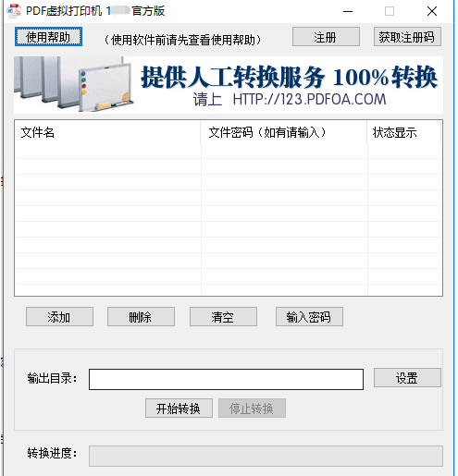Clear the list with 清空 button
Image resolution: width=458 pixels, height=476 pixels.
tap(223, 316)
